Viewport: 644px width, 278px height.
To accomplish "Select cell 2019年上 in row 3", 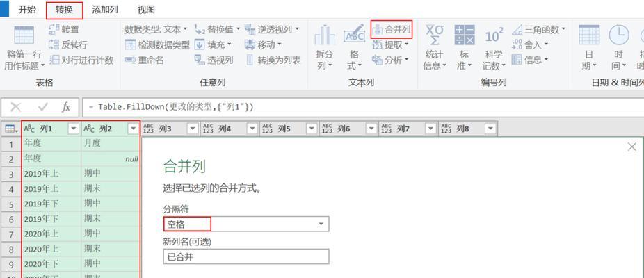I will [x=51, y=174].
